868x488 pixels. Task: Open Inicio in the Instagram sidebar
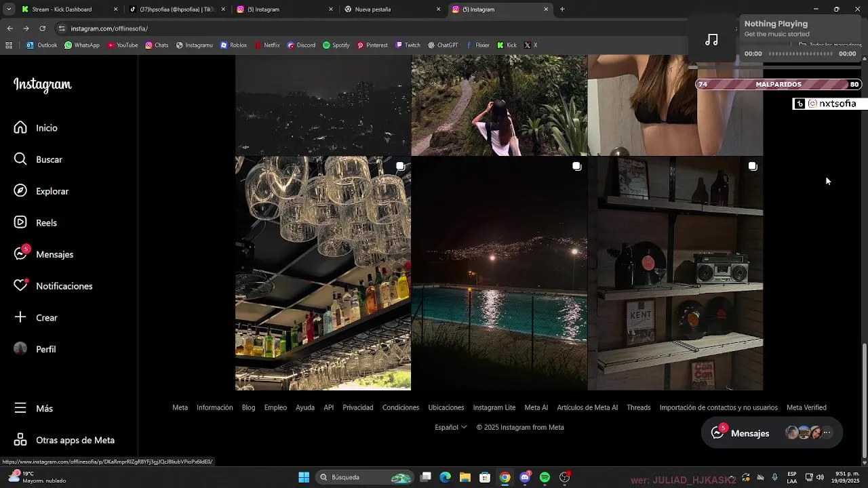37,127
